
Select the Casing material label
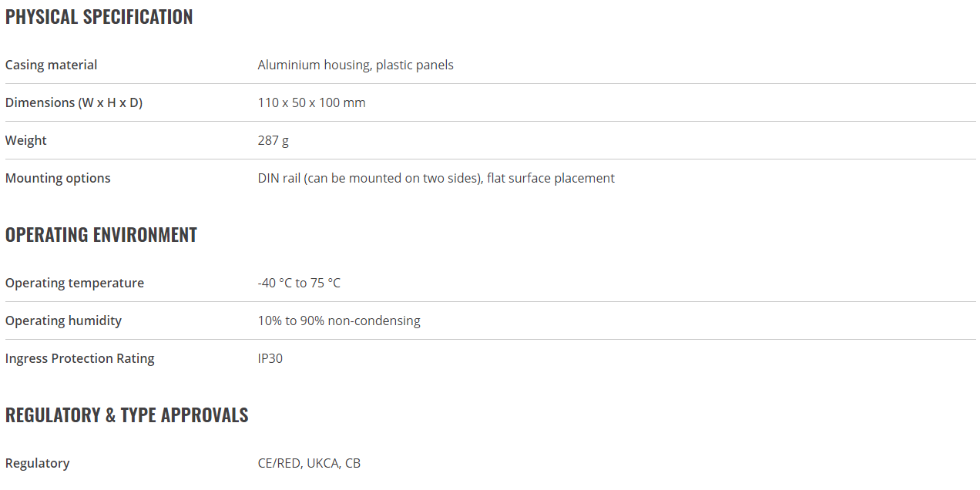(51, 65)
